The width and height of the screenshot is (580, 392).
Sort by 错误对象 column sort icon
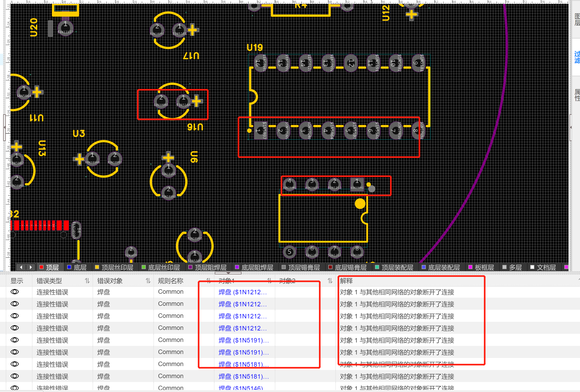click(148, 281)
